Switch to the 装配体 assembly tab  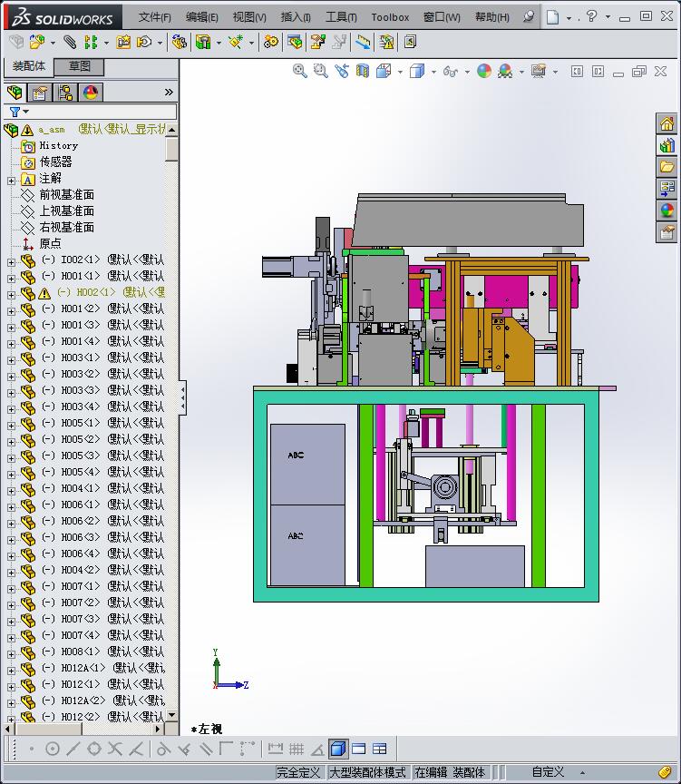(28, 66)
